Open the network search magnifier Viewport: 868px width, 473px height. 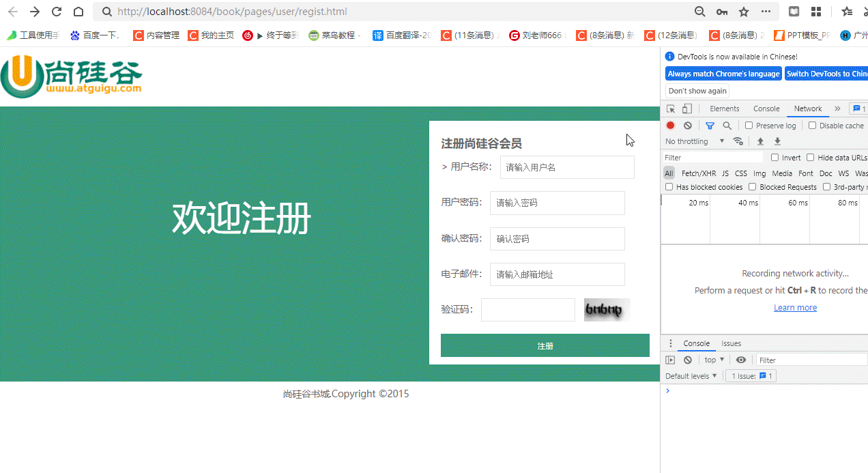point(727,126)
